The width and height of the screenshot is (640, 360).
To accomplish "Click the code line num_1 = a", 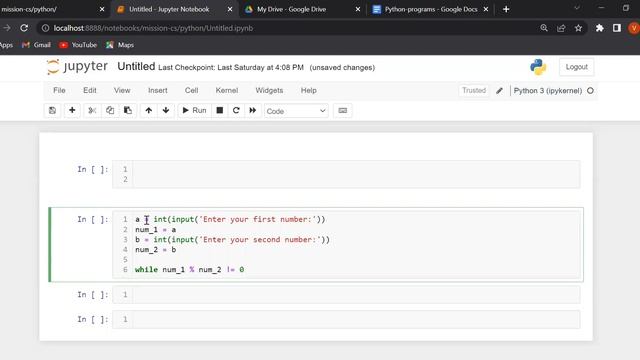I will [156, 230].
